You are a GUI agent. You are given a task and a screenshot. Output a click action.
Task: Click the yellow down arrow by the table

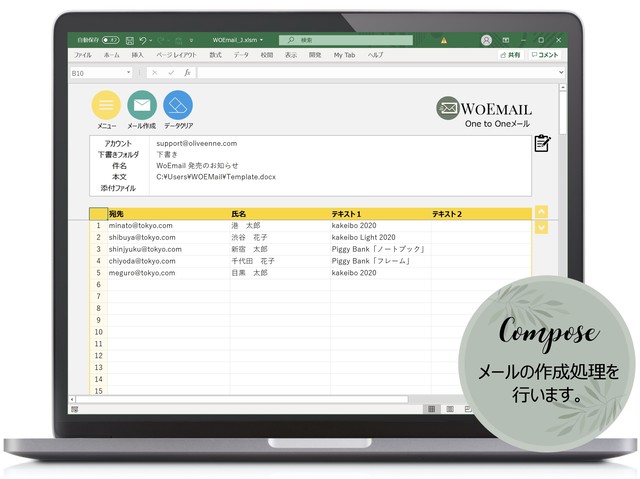coord(541,228)
